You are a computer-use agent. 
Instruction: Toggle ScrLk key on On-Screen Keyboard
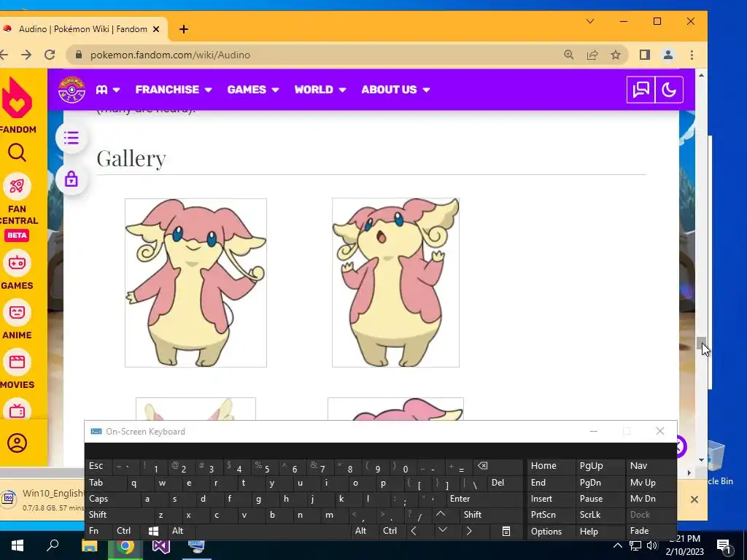600,515
